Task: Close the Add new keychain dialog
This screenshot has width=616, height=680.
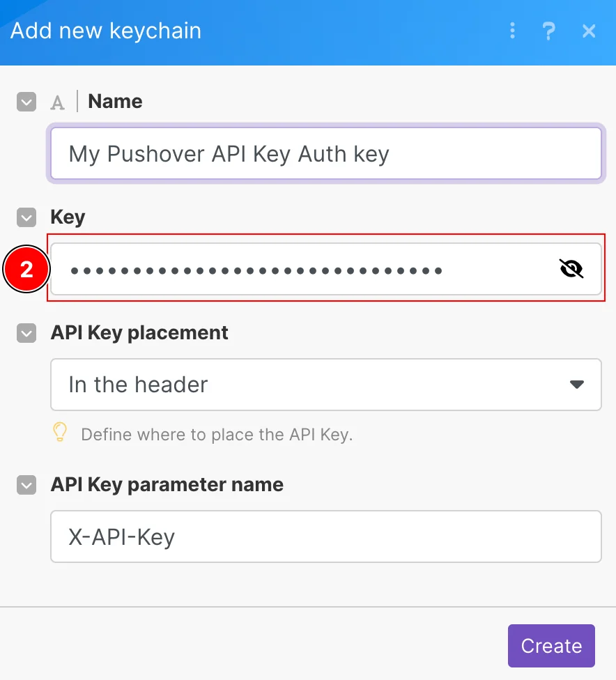Action: (589, 31)
